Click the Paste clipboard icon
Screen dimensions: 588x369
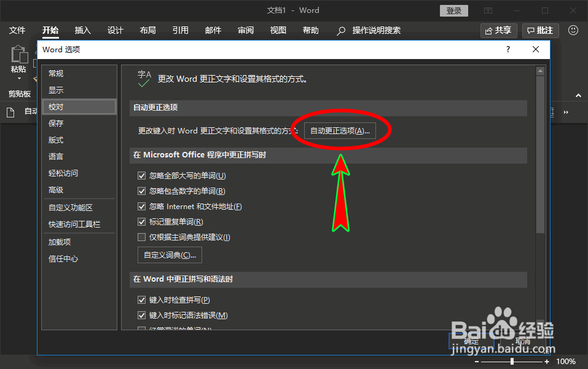tap(19, 54)
